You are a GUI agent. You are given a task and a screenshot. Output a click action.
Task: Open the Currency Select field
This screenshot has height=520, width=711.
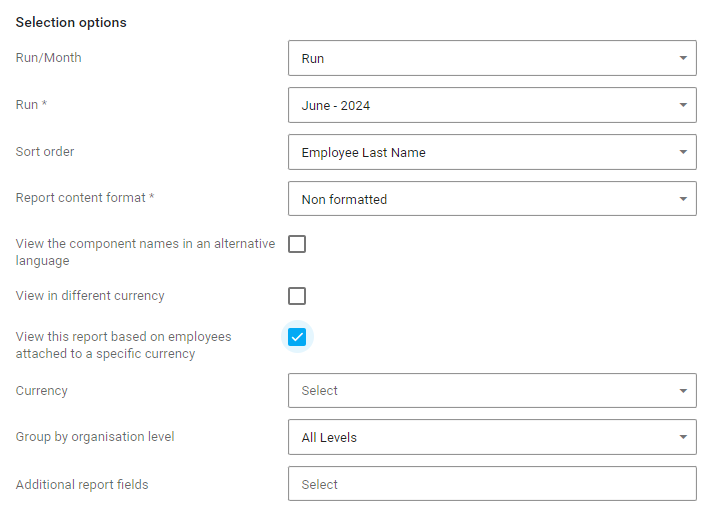click(x=480, y=391)
